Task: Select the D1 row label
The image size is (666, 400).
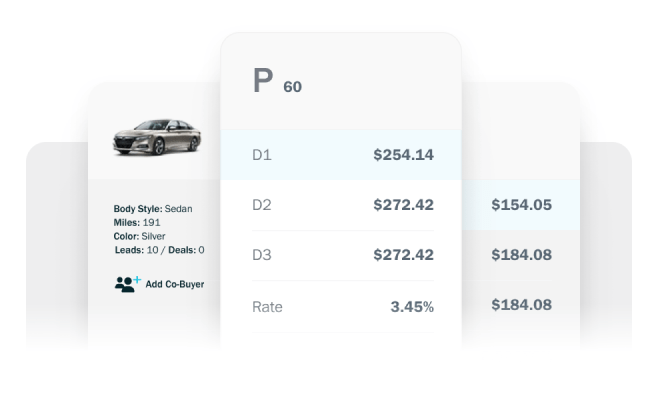Action: point(262,155)
